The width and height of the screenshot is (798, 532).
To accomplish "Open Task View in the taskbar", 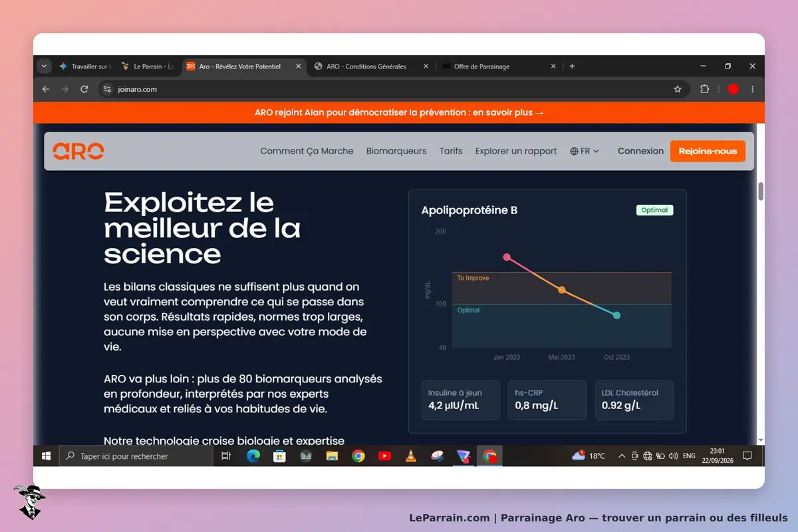I will 226,456.
